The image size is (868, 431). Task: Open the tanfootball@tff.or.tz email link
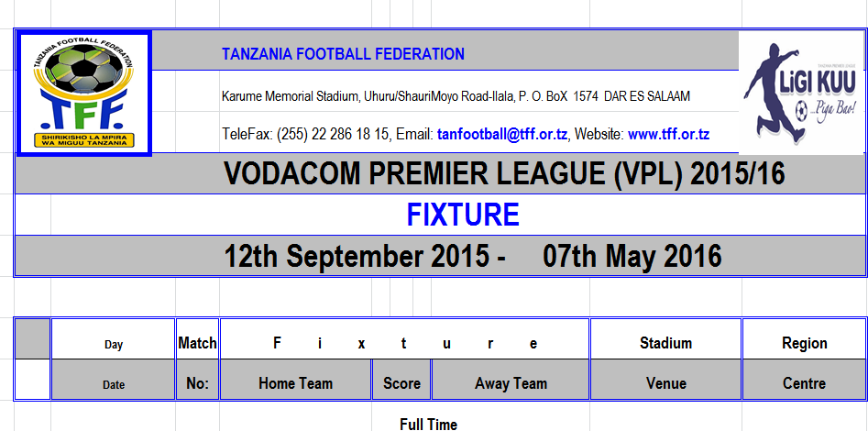[x=502, y=134]
